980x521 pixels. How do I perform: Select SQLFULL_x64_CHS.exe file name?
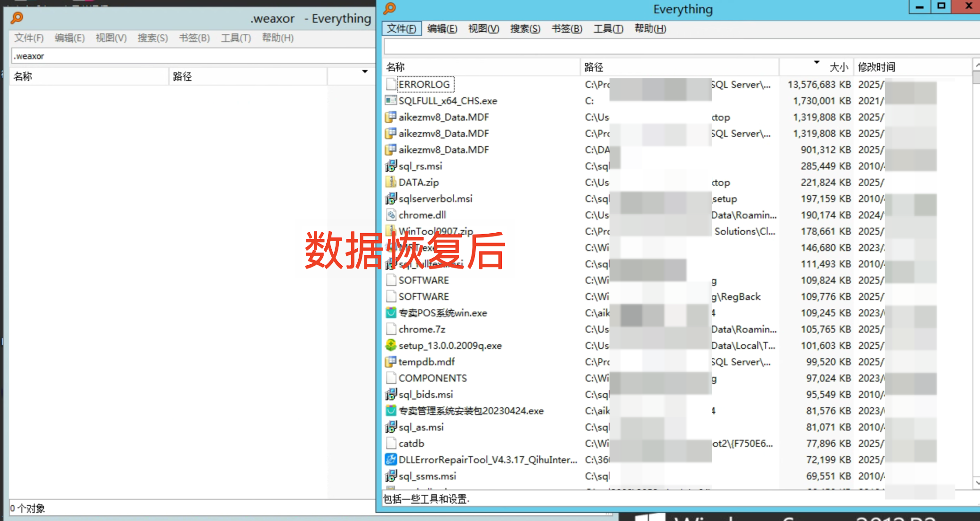[448, 101]
